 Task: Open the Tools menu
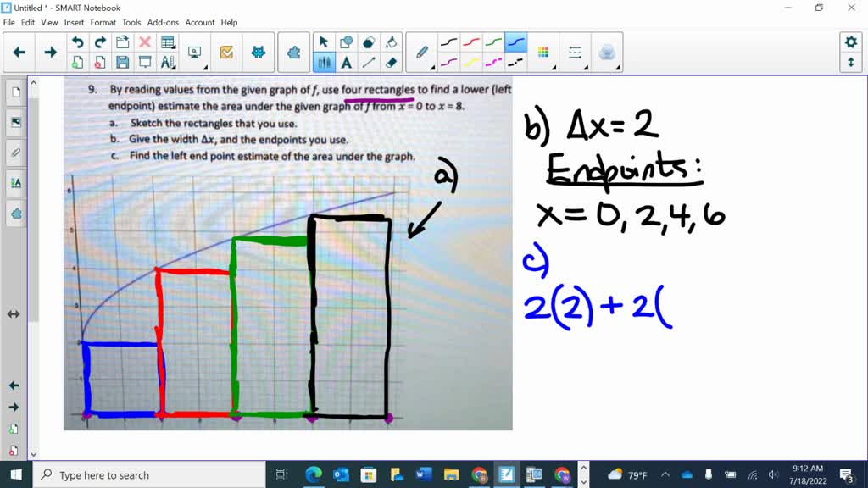[x=130, y=23]
